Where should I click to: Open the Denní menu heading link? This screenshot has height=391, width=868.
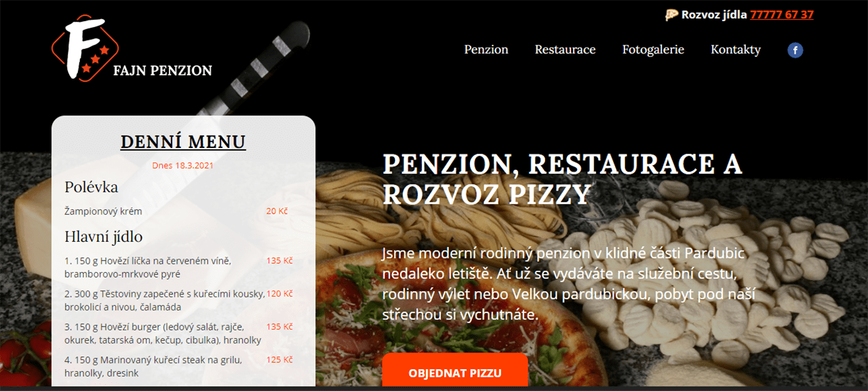pos(183,142)
